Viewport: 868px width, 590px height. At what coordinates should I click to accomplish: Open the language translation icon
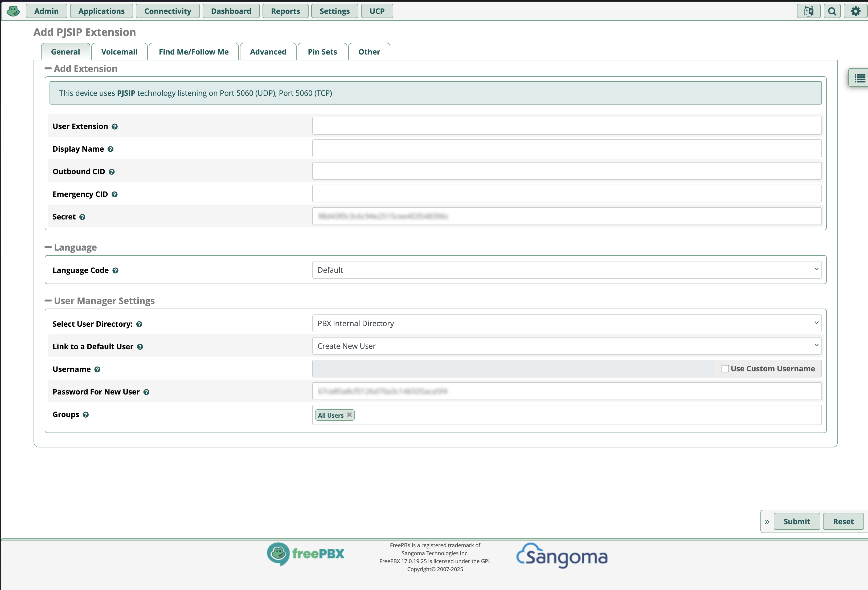coord(808,11)
